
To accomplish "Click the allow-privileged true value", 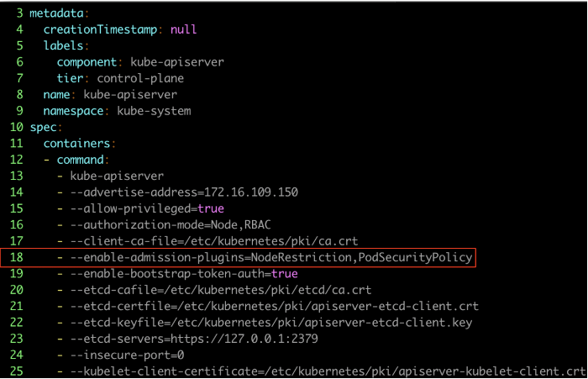I will click(210, 208).
